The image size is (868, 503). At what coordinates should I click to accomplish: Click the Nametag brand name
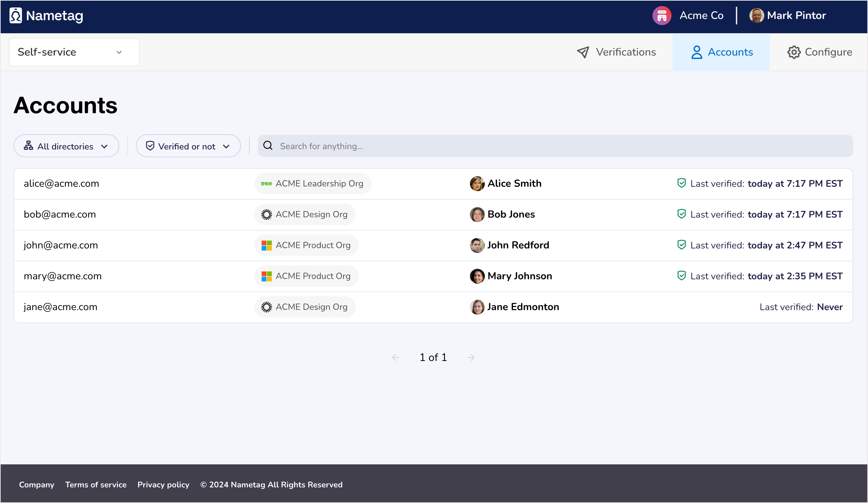55,16
